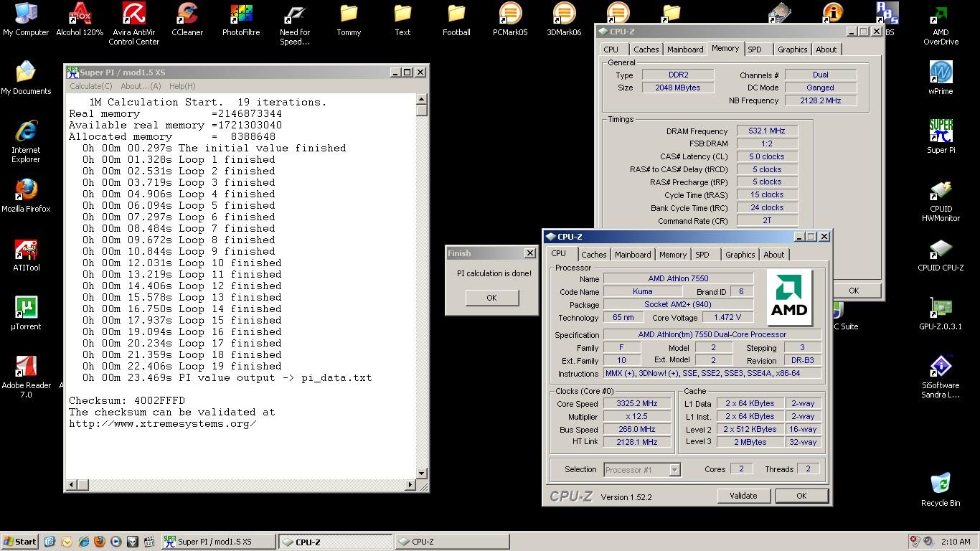
Task: Open the Start menu
Action: pyautogui.click(x=20, y=542)
